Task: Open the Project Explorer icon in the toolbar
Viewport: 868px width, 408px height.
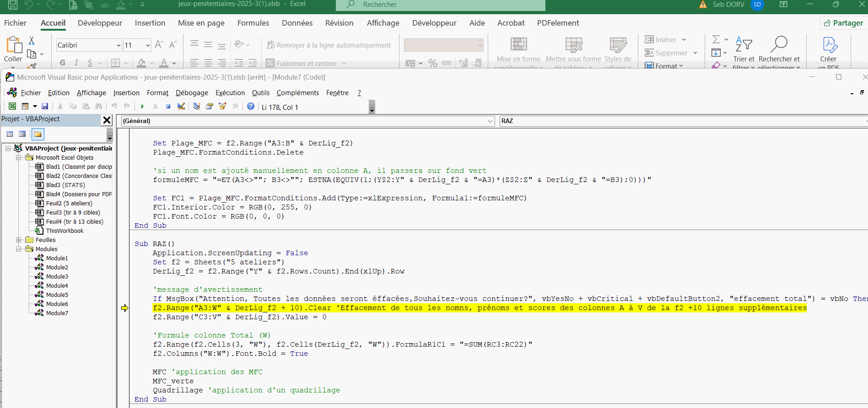Action: click(x=197, y=107)
